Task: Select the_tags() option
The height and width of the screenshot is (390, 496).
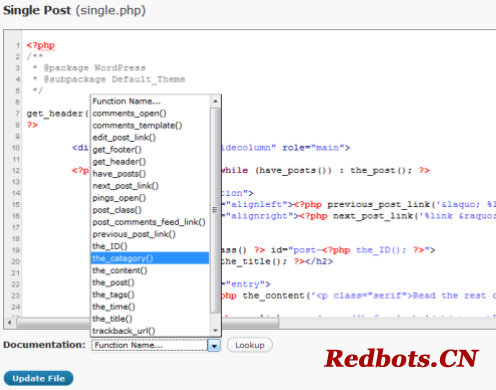Action: coord(150,295)
